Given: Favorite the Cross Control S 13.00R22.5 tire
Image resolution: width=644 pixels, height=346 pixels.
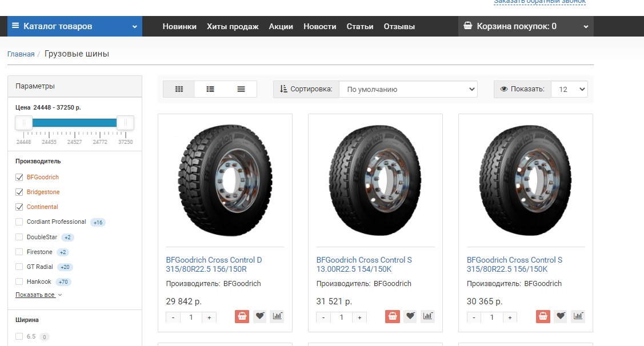Looking at the screenshot, I should click(410, 316).
